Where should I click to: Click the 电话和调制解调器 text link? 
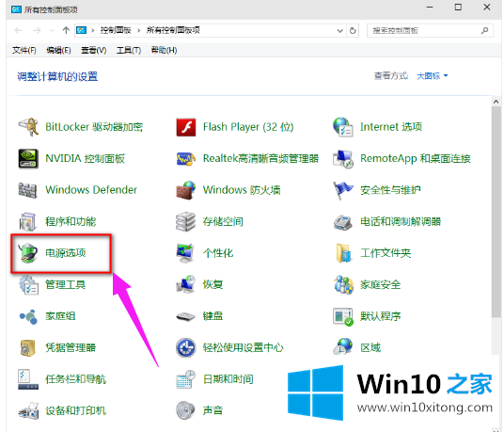pos(401,221)
